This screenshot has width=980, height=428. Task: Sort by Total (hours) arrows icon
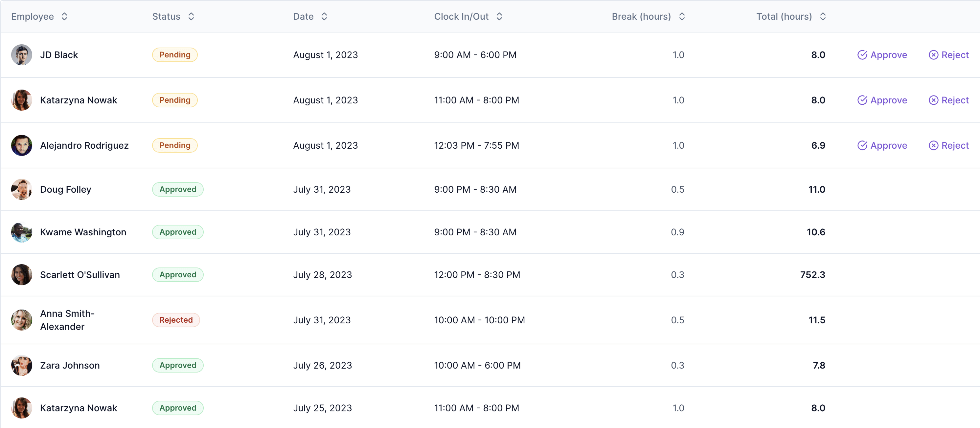click(x=823, y=16)
